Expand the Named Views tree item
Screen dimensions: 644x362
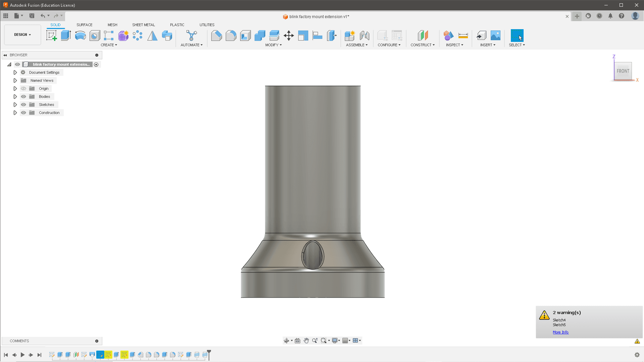(15, 80)
